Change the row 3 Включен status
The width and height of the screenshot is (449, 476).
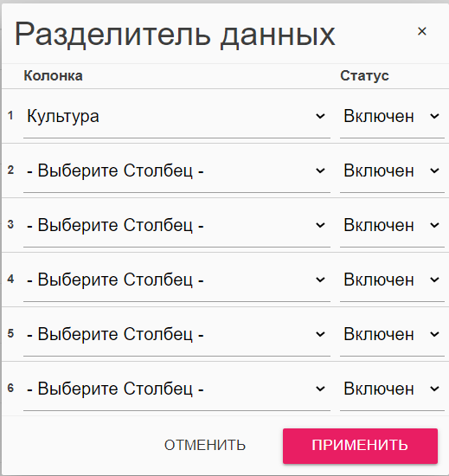(392, 226)
